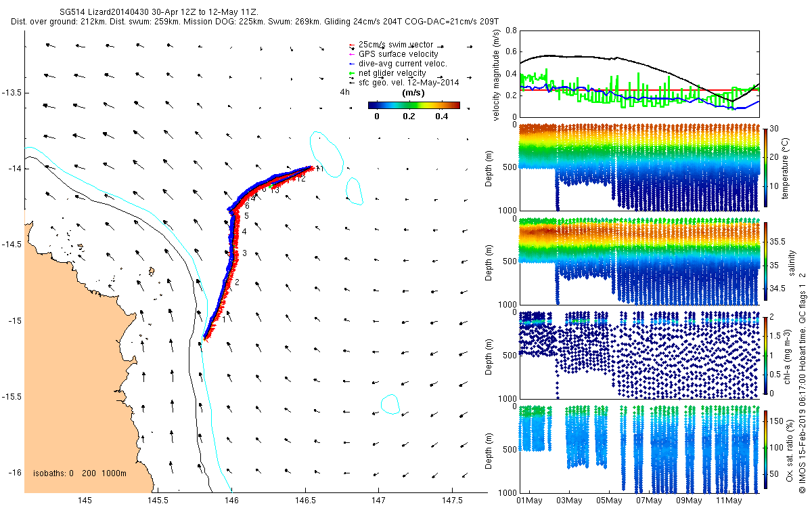Click the Ox. sat. ratio colorbar

766,448
